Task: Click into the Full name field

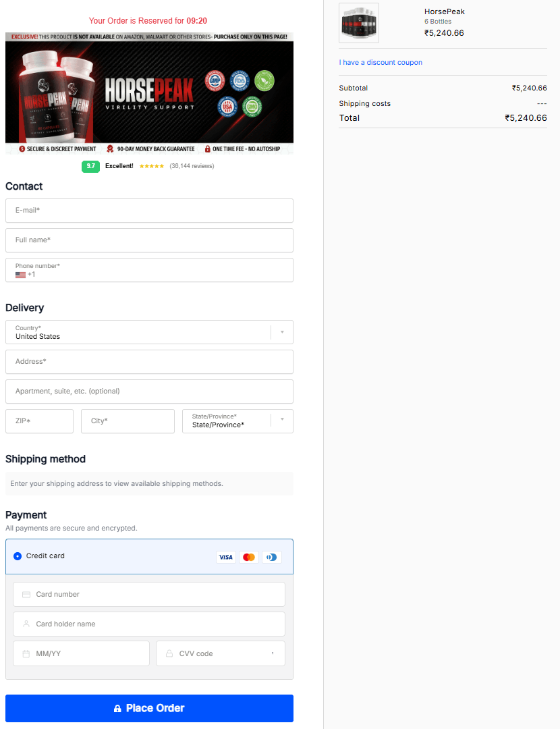Action: (149, 240)
